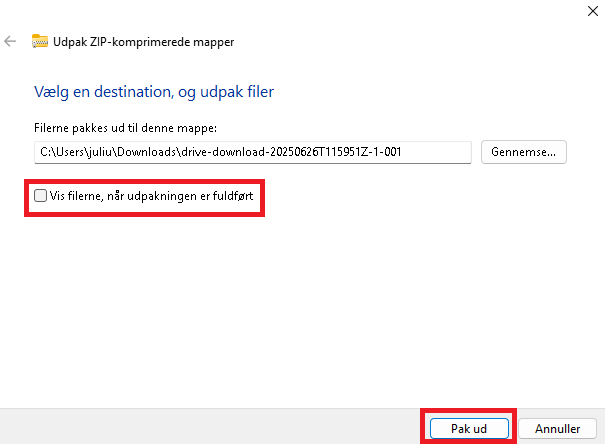The width and height of the screenshot is (605, 444).
Task: Start extraction with 'Pak ud' button
Action: point(469,428)
